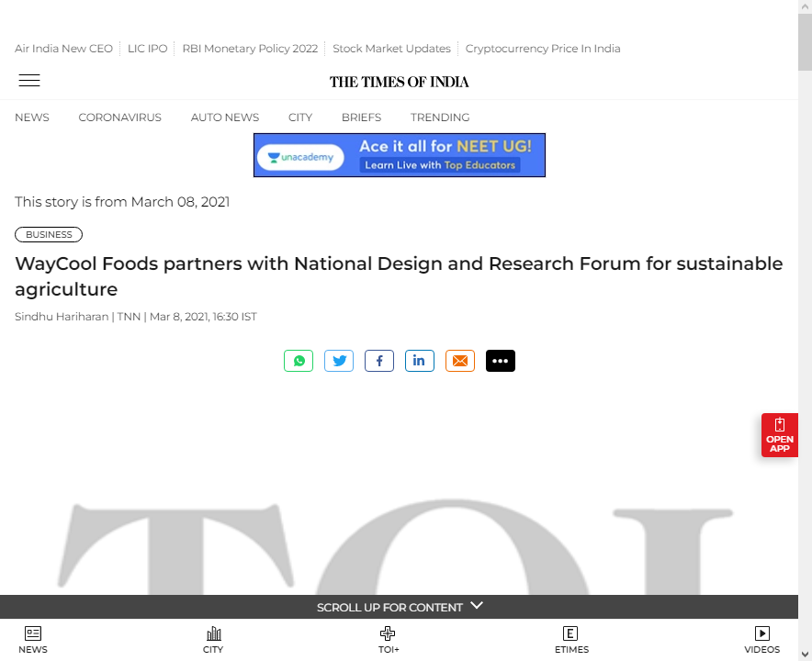Open the AUTO NEWS section
This screenshot has width=812, height=661.
224,117
